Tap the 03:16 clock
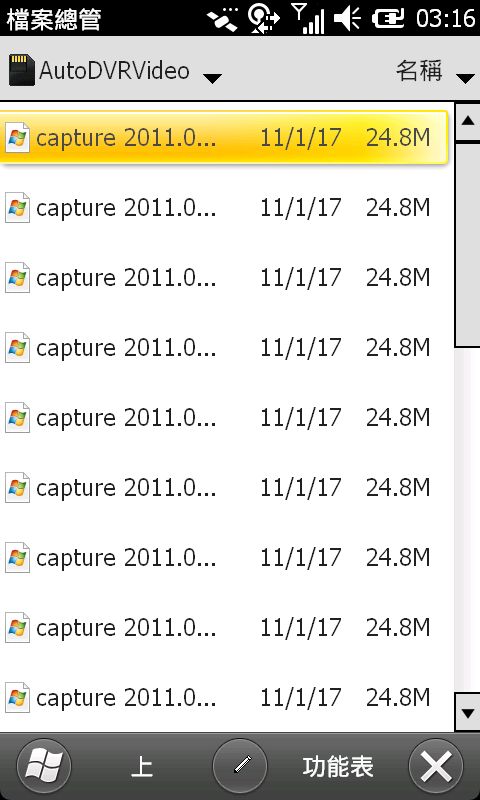 [445, 19]
